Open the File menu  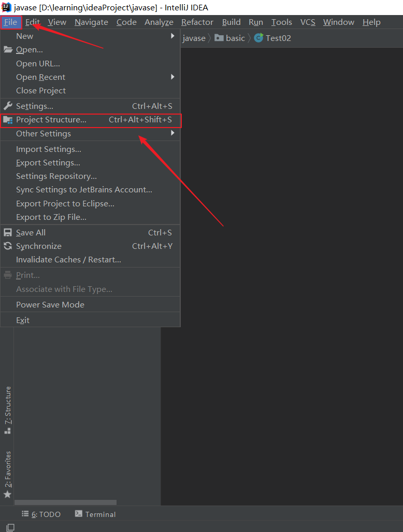(10, 22)
